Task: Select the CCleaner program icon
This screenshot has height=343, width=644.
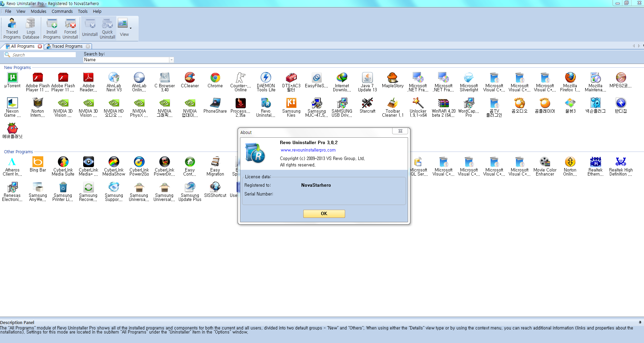Action: pos(190,81)
